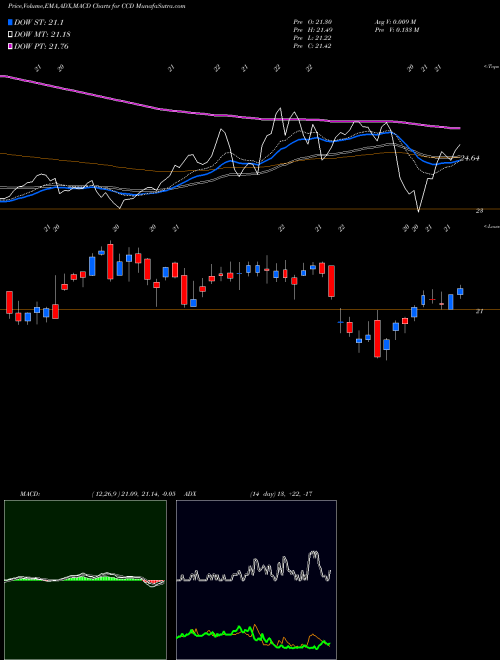Open the dark blue ADX mini chart

click(256, 580)
